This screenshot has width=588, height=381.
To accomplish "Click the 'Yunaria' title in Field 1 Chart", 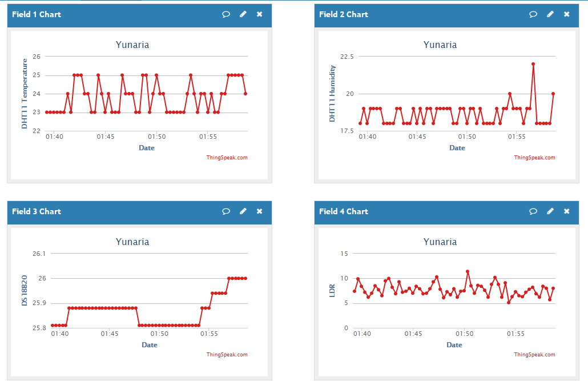I will click(x=132, y=45).
